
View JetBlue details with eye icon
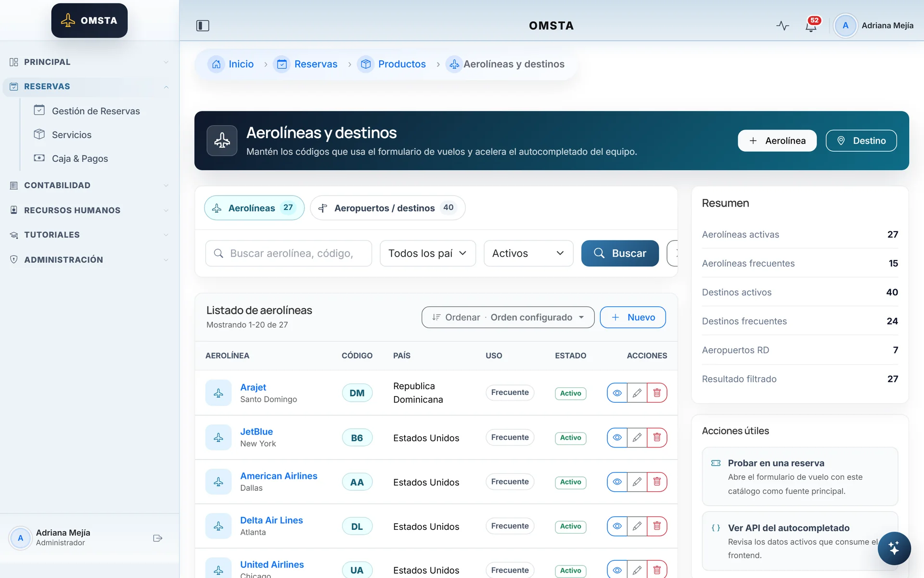617,437
